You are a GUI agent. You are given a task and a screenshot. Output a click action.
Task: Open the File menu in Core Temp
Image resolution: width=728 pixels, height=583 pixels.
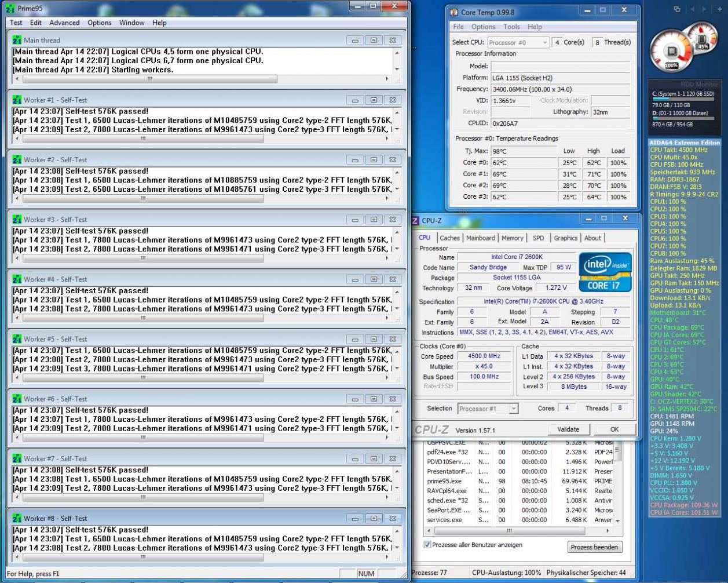[x=458, y=27]
